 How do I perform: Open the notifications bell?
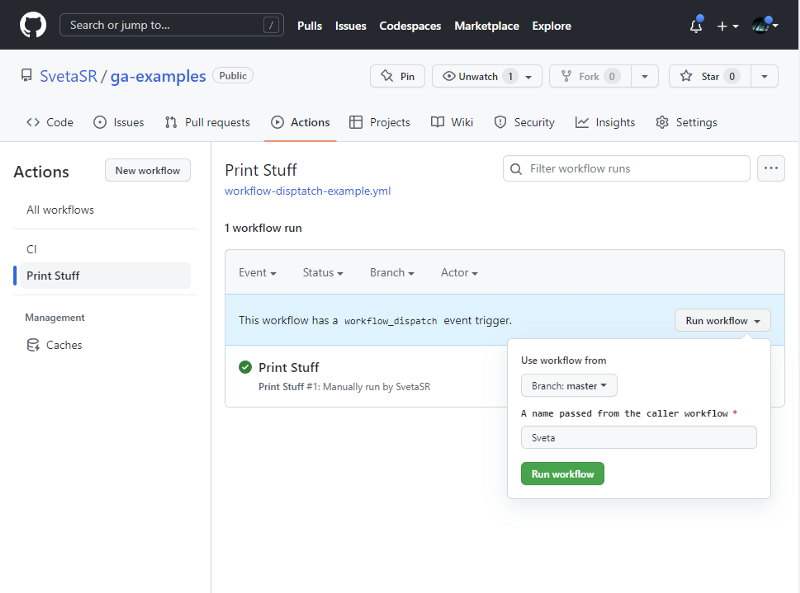coord(696,25)
